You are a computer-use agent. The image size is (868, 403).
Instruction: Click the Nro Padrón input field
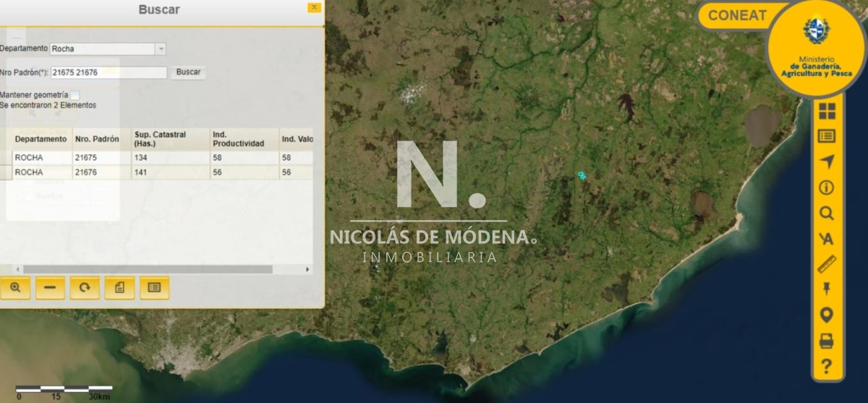[109, 72]
